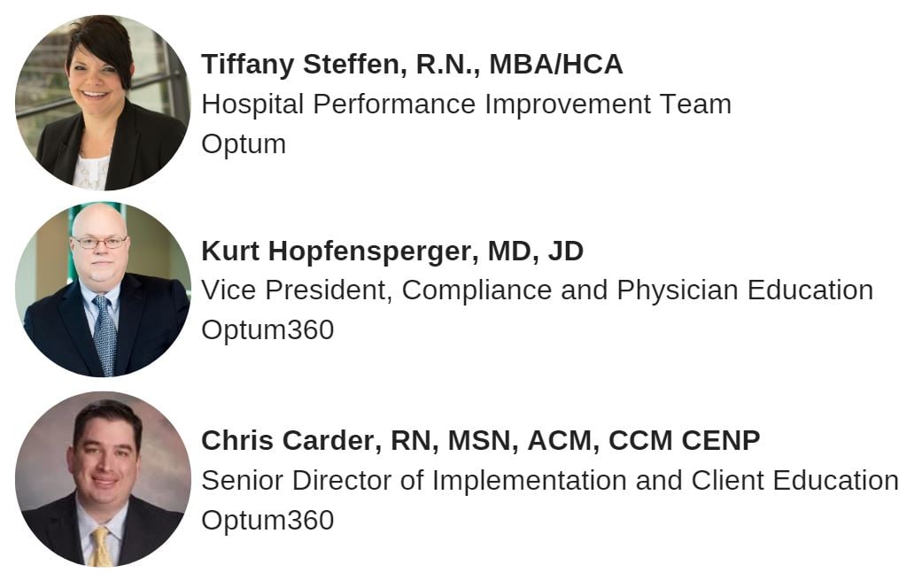Click the Senior Director of Implementation title line

pos(549,480)
